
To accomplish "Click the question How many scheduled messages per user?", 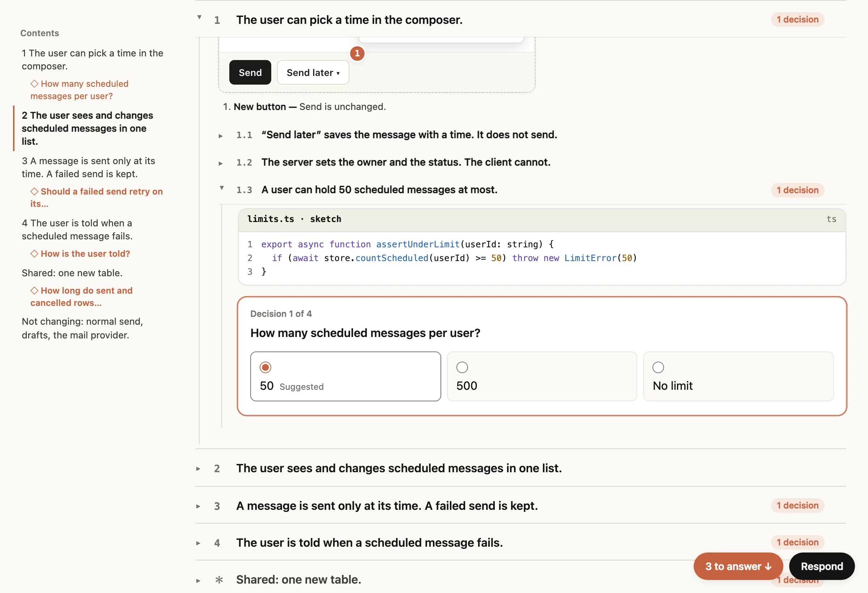I will point(365,333).
